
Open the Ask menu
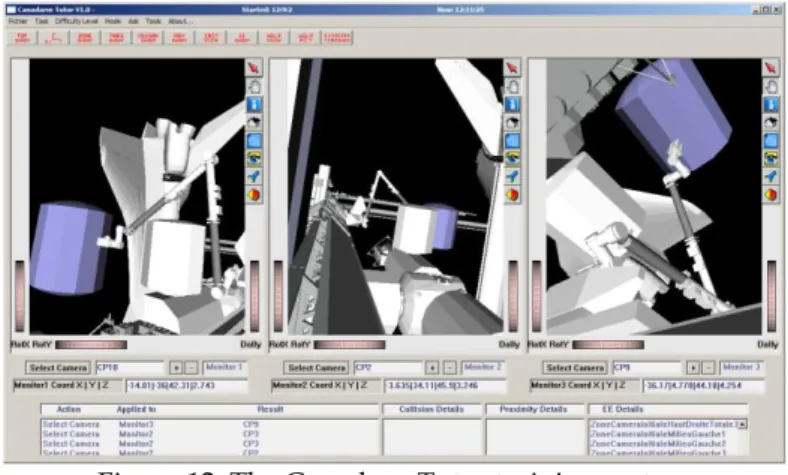click(133, 21)
